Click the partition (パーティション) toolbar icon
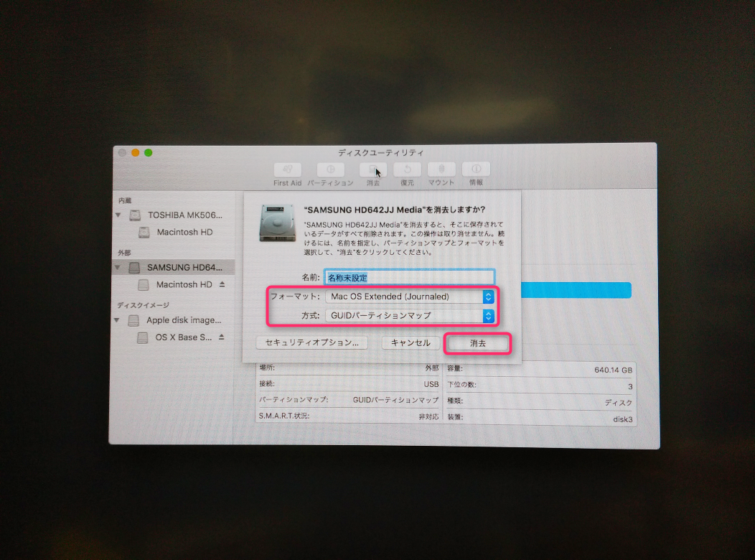The height and width of the screenshot is (560, 755). point(330,170)
